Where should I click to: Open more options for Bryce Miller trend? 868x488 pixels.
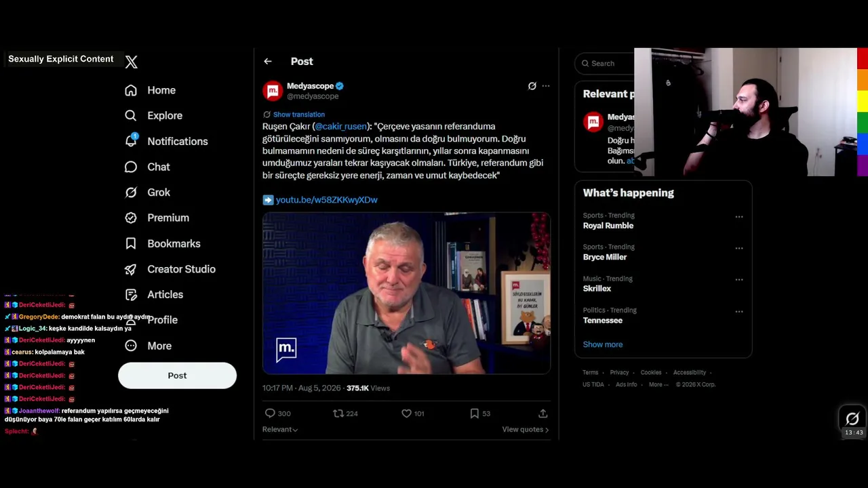tap(739, 248)
